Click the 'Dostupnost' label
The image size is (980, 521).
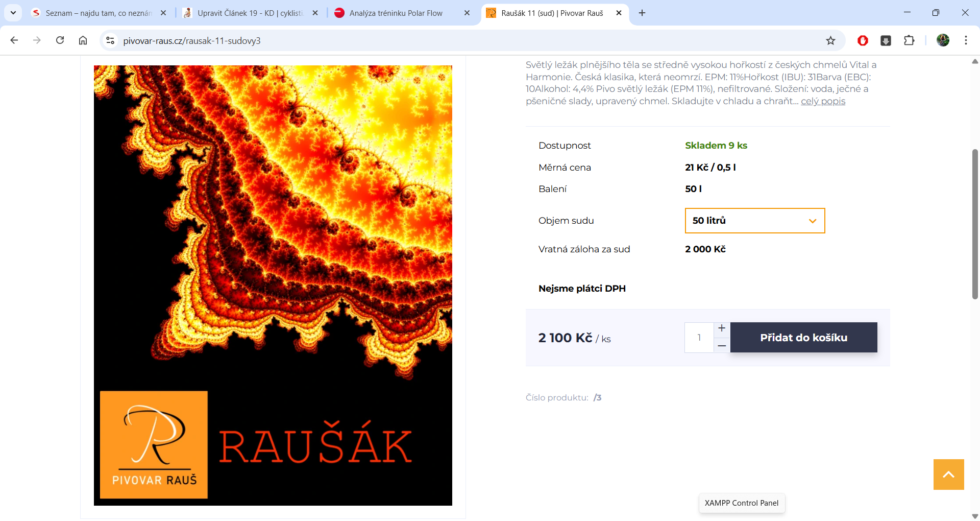[x=565, y=146]
